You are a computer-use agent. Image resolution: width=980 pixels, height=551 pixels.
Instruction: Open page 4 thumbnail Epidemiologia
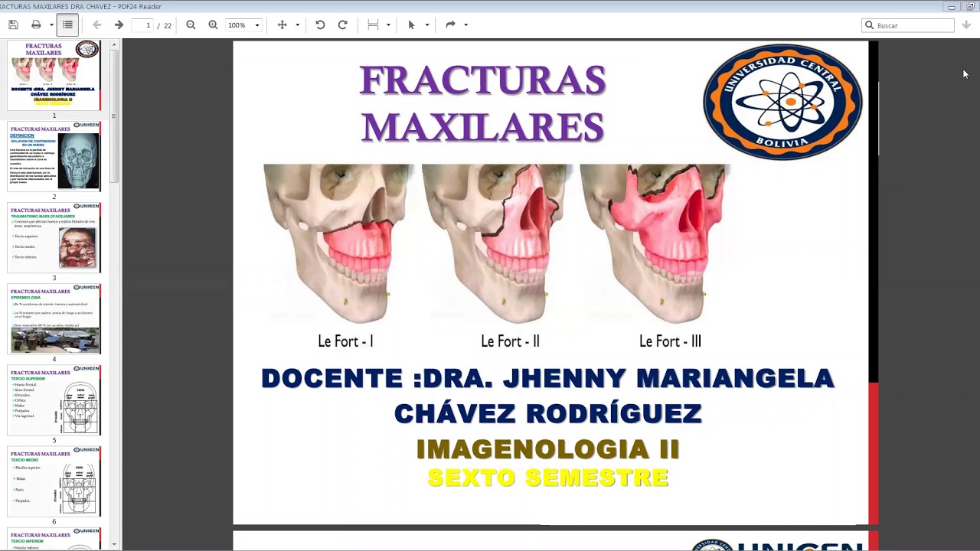tap(54, 318)
